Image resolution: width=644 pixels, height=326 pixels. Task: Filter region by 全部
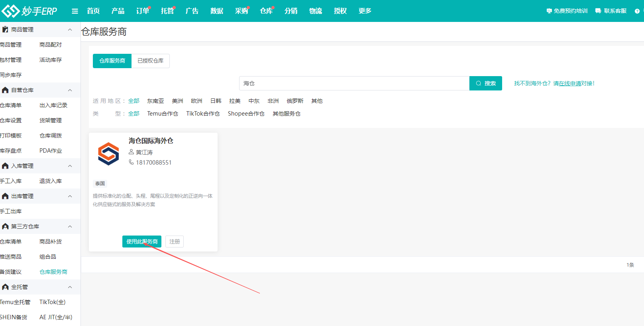click(x=134, y=101)
